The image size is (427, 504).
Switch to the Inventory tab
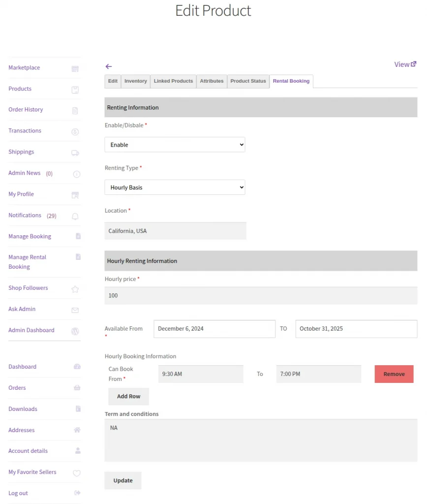point(135,81)
